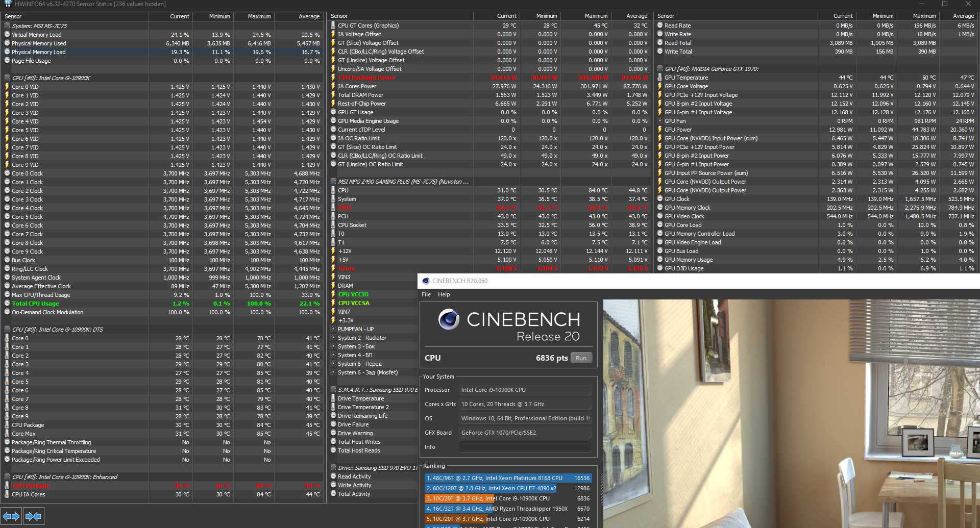980x528 pixels.
Task: Click the MSI MPG Z490 GAMING PLUS group icon
Action: [333, 182]
